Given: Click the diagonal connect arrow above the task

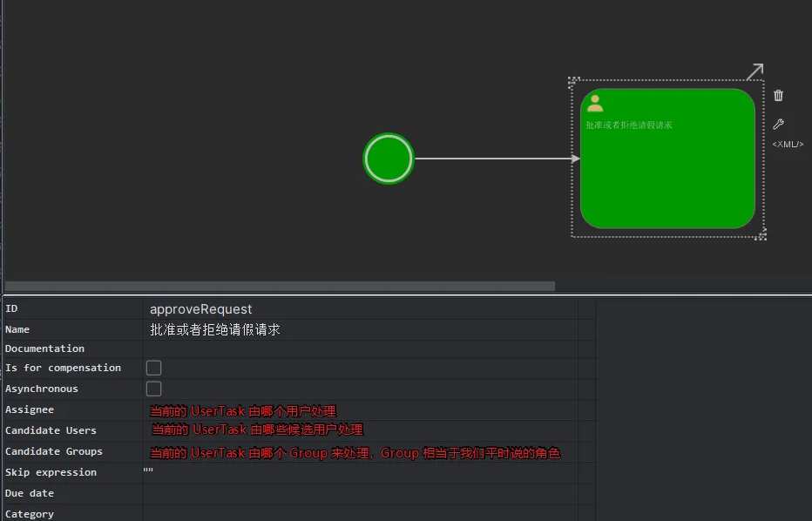Looking at the screenshot, I should 754,71.
